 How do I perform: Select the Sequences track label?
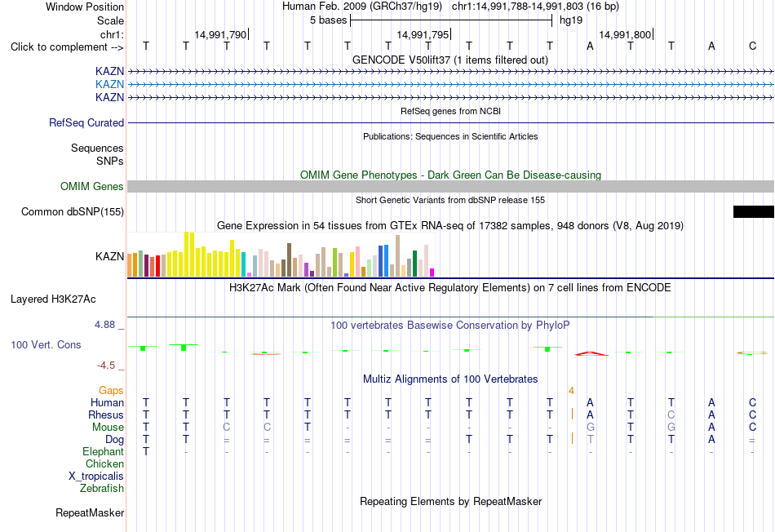tap(97, 148)
